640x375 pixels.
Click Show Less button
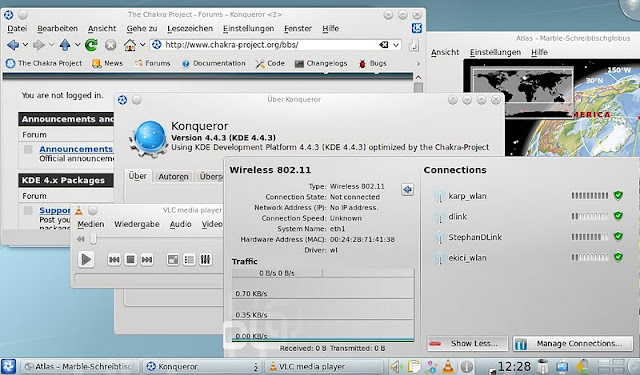(x=467, y=344)
